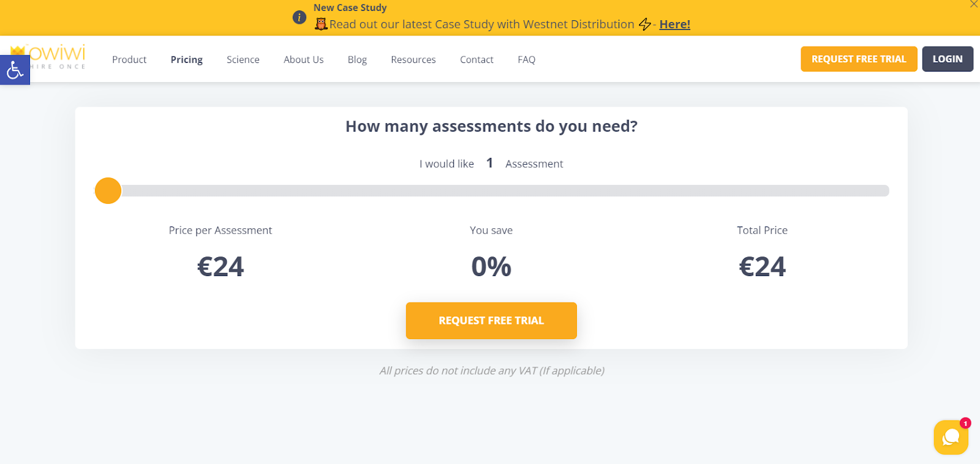Go to the Blog section

[x=357, y=59]
